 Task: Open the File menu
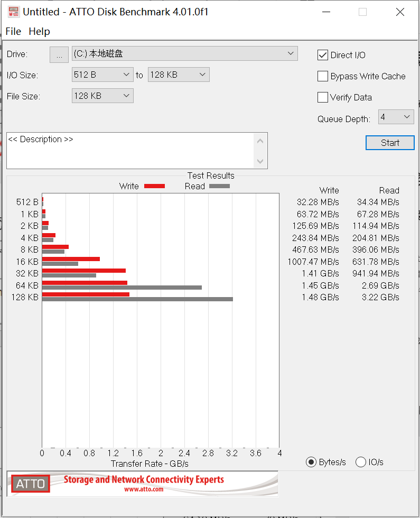[13, 31]
